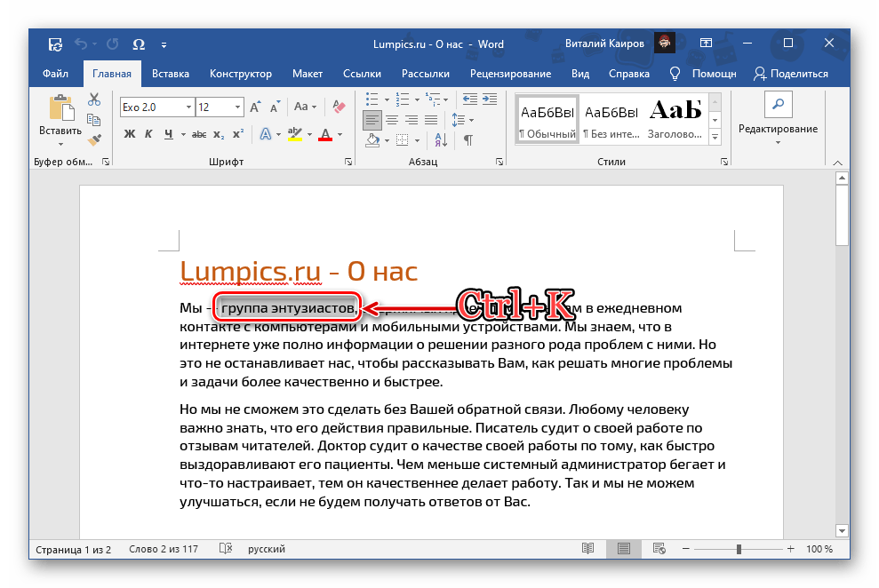The width and height of the screenshot is (879, 588).
Task: Toggle italic К formatting
Action: pyautogui.click(x=148, y=134)
